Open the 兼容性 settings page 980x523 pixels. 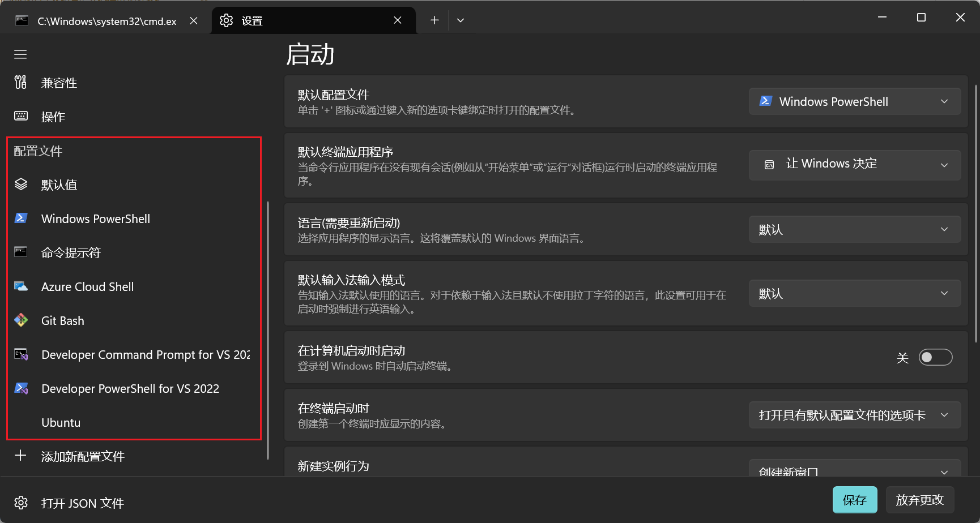point(134,83)
